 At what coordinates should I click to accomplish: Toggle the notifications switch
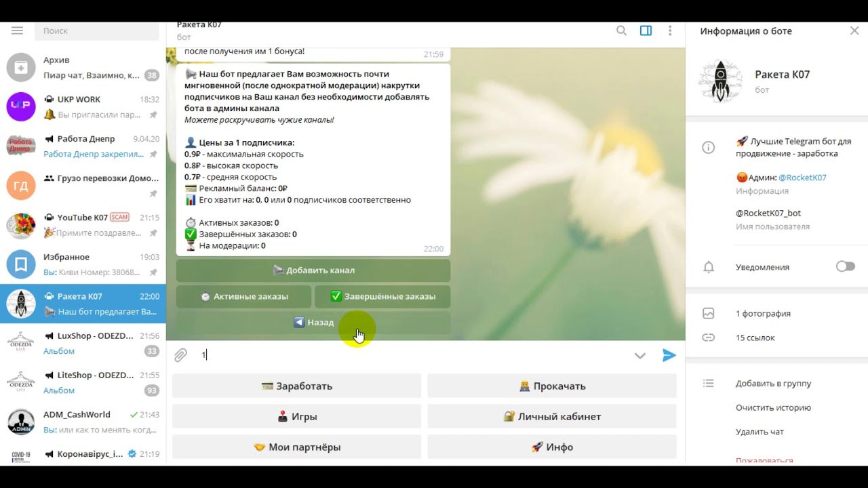tap(846, 266)
